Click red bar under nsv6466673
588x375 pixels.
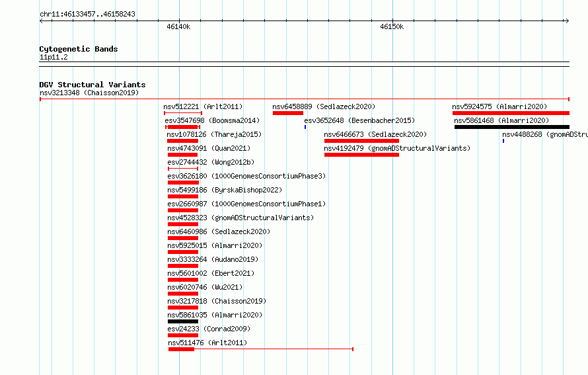(x=361, y=141)
